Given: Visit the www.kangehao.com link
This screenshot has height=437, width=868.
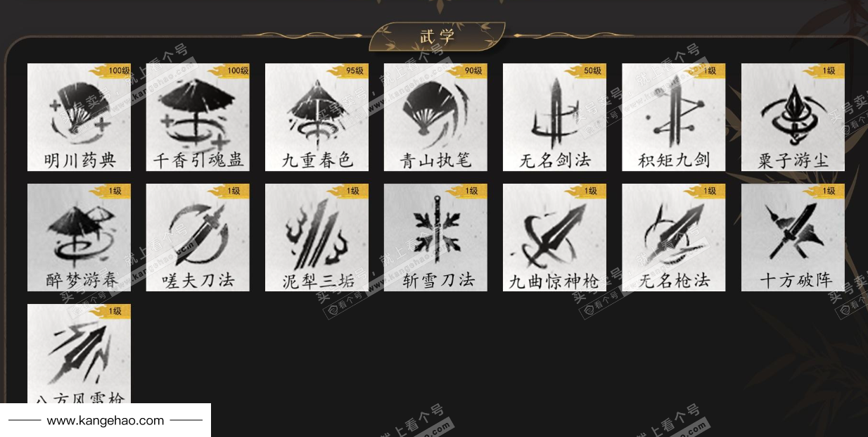Looking at the screenshot, I should tap(106, 421).
